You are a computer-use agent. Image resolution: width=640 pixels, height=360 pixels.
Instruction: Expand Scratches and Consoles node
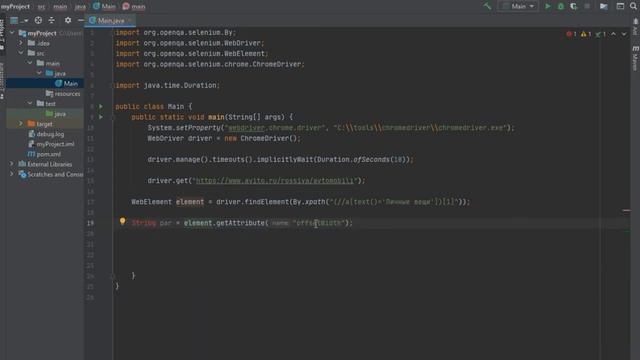(12, 174)
